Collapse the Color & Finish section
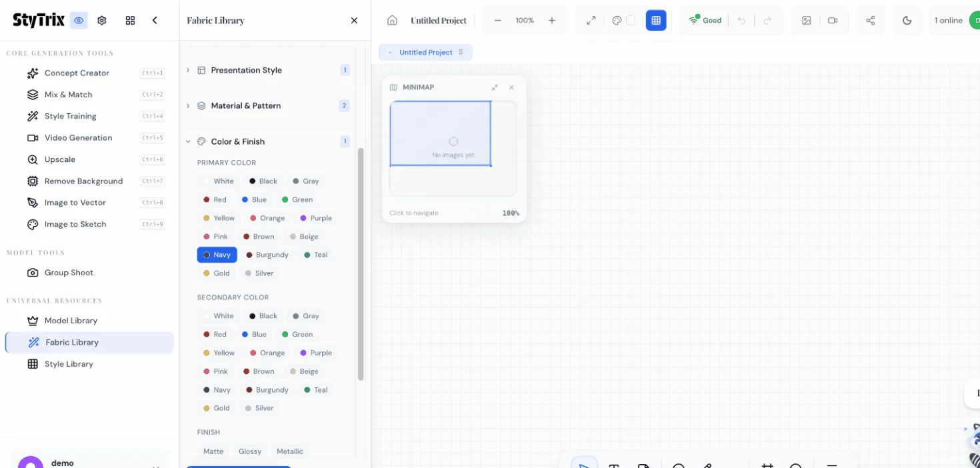 point(237,142)
